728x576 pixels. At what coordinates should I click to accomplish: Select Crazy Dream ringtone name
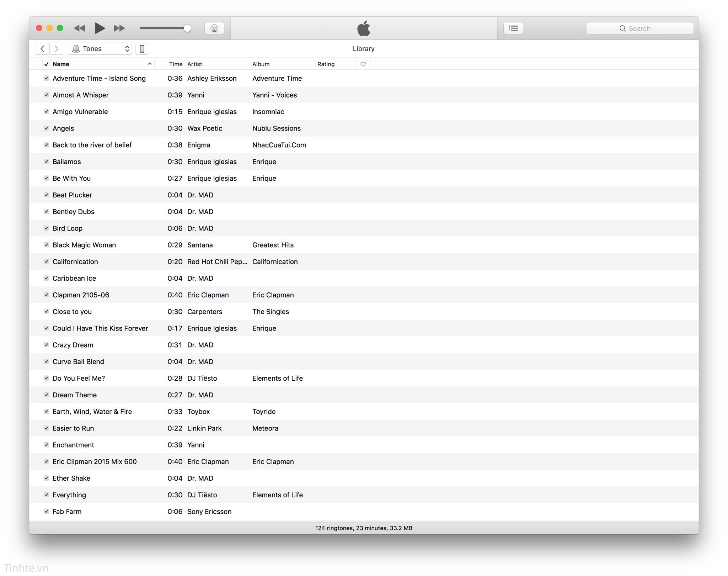point(73,345)
